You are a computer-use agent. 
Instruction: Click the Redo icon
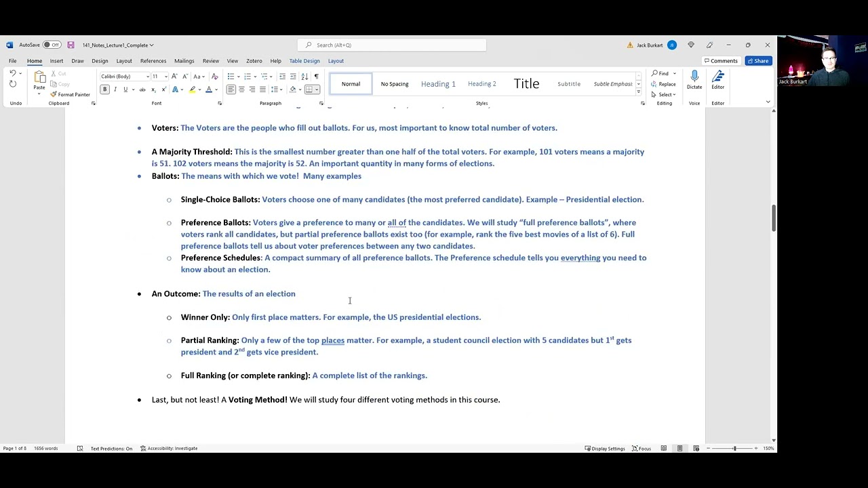pyautogui.click(x=12, y=84)
